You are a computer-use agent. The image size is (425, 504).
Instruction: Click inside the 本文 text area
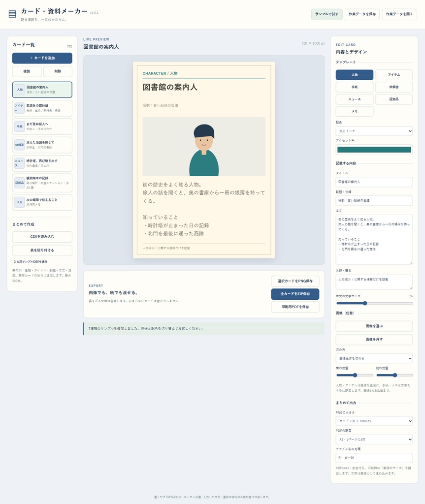click(374, 240)
